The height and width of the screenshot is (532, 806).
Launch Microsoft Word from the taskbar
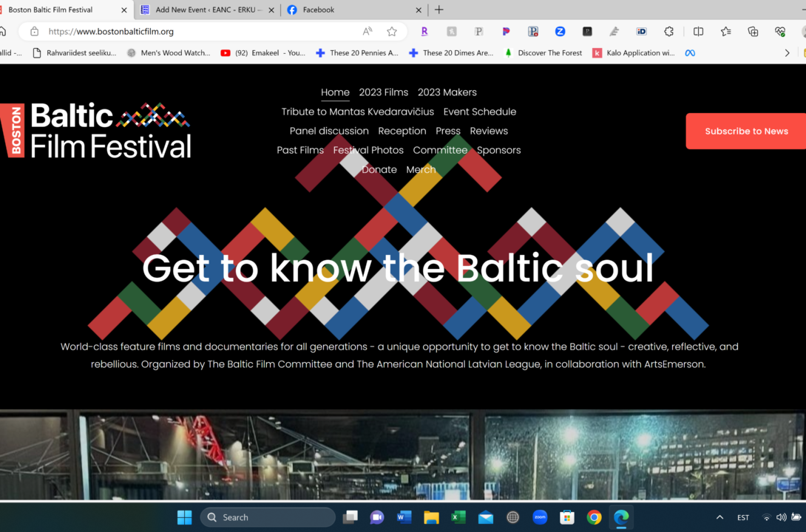[x=404, y=517]
